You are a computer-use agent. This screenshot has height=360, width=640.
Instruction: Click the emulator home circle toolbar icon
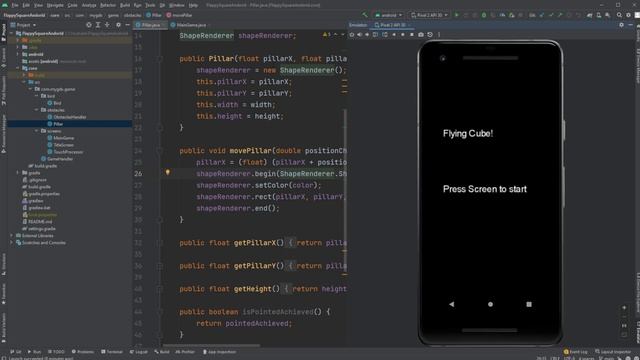tap(403, 35)
